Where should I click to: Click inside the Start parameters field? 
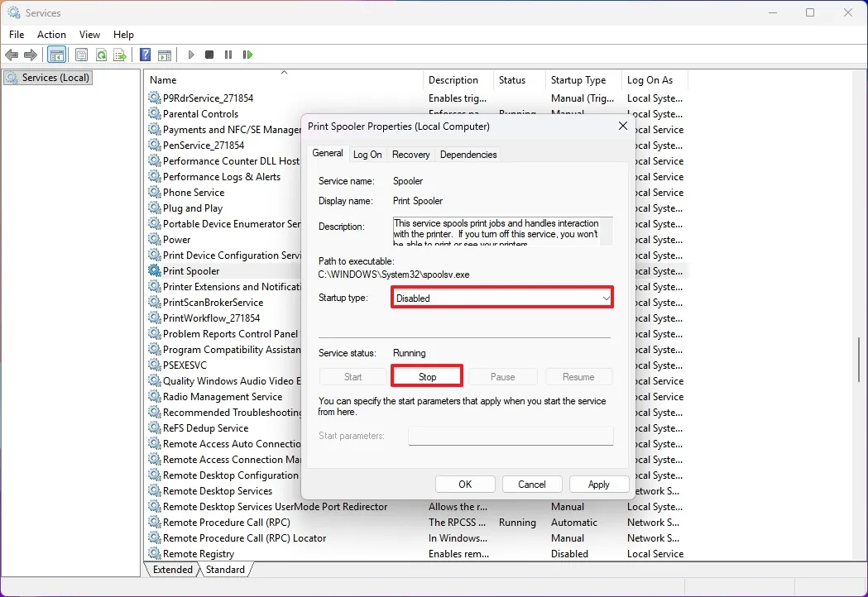pos(511,436)
